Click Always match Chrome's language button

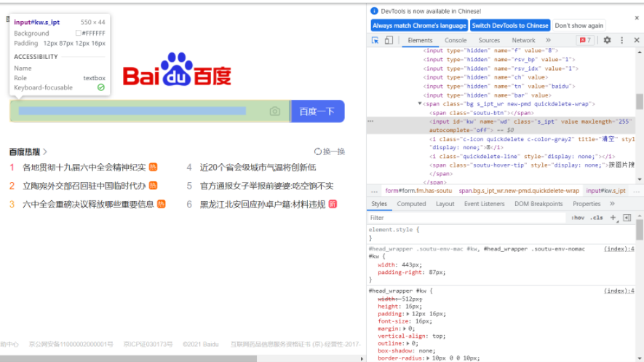click(419, 25)
